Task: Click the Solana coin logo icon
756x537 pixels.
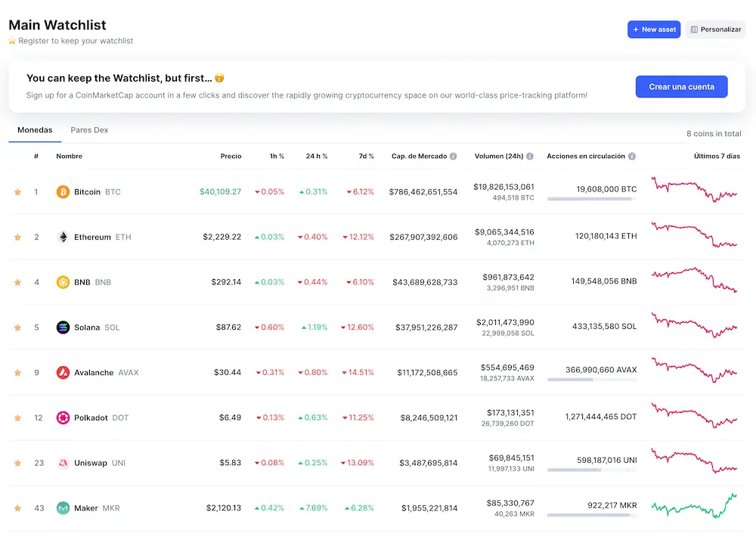Action: (63, 327)
